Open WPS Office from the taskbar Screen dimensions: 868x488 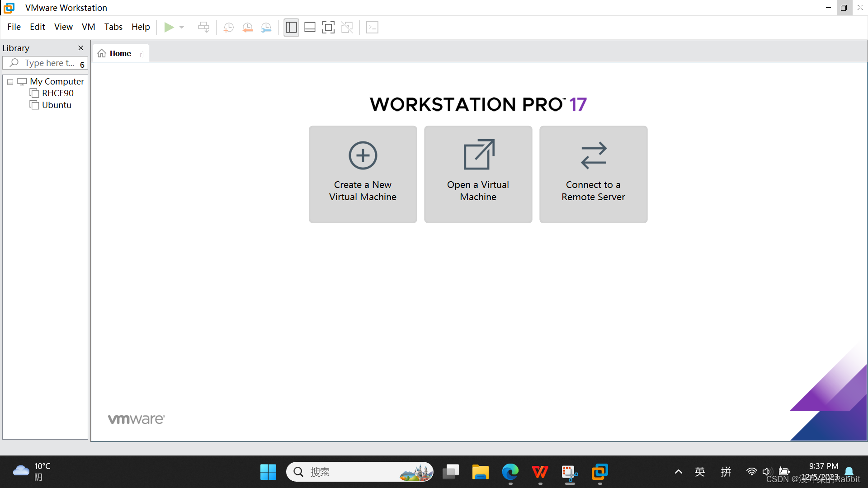click(540, 472)
